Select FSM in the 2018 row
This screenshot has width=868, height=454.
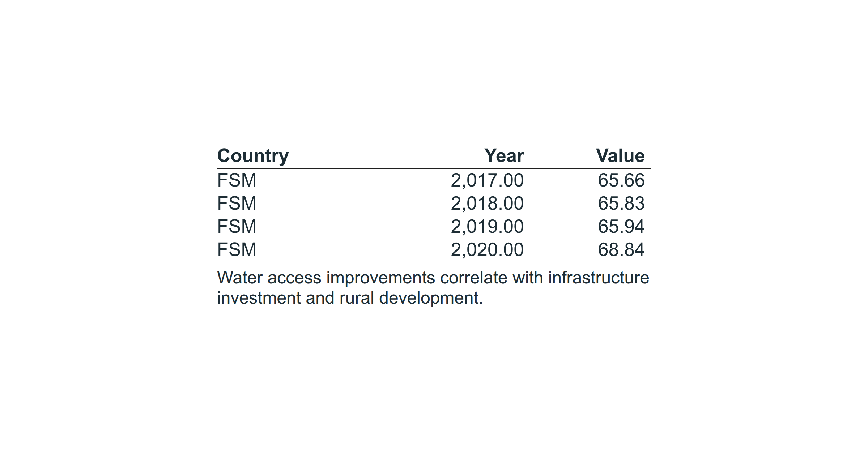(237, 204)
